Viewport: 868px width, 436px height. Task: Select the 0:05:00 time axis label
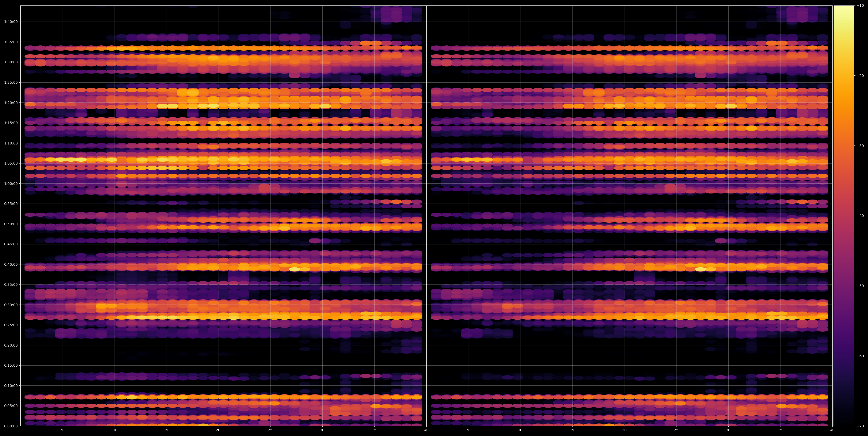(11, 406)
